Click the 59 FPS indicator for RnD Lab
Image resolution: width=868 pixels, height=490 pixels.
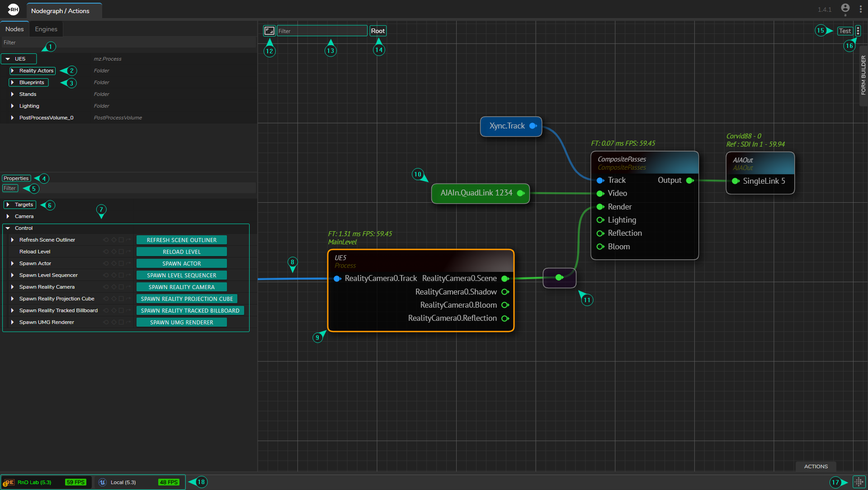point(75,482)
